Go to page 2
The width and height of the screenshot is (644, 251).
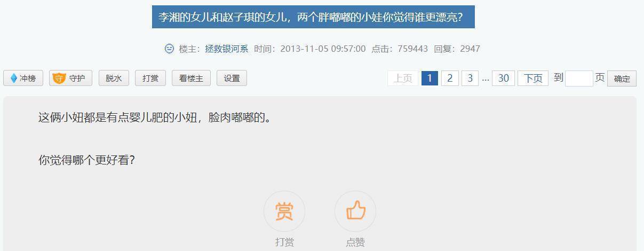tap(450, 79)
